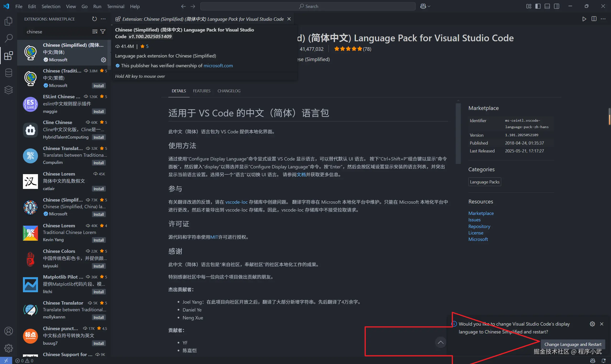Open manage gear for Chinese Simplified extension

103,60
